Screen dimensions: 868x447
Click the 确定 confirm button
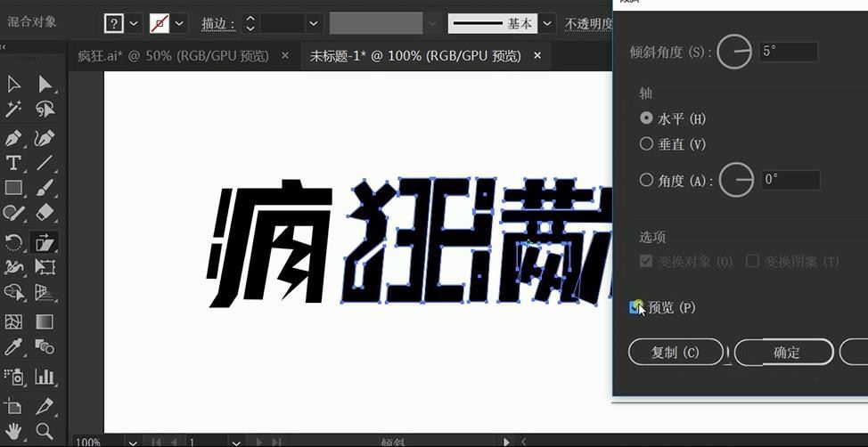pos(784,353)
